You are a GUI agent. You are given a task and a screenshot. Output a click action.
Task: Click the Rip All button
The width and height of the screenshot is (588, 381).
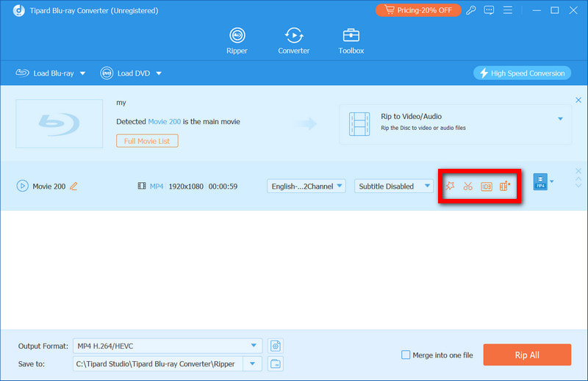pos(527,355)
